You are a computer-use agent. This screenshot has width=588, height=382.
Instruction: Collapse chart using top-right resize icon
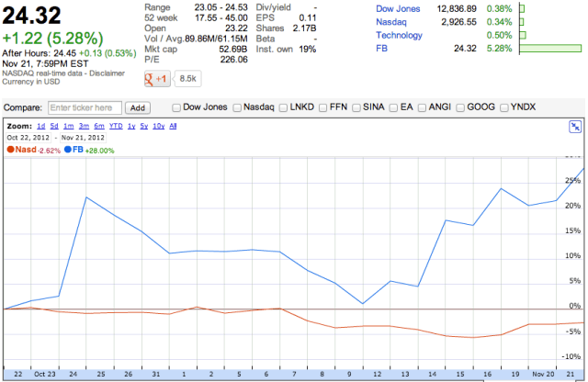click(575, 127)
